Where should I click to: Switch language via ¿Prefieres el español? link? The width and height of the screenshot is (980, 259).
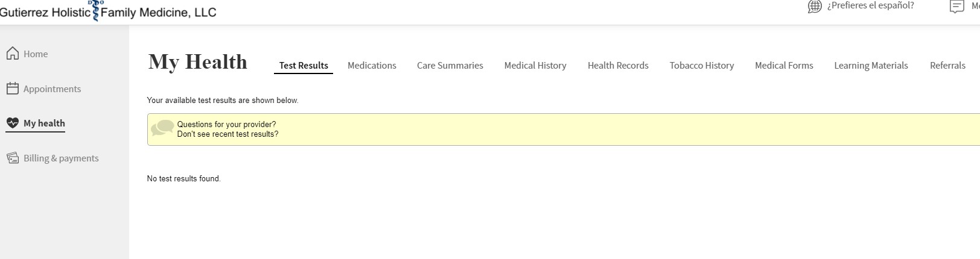click(870, 5)
